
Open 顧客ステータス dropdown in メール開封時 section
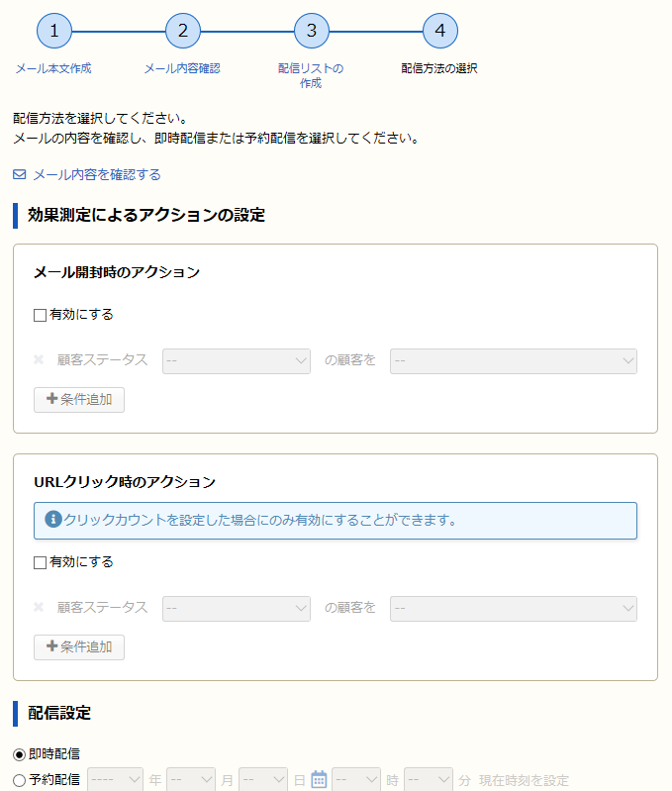[236, 361]
